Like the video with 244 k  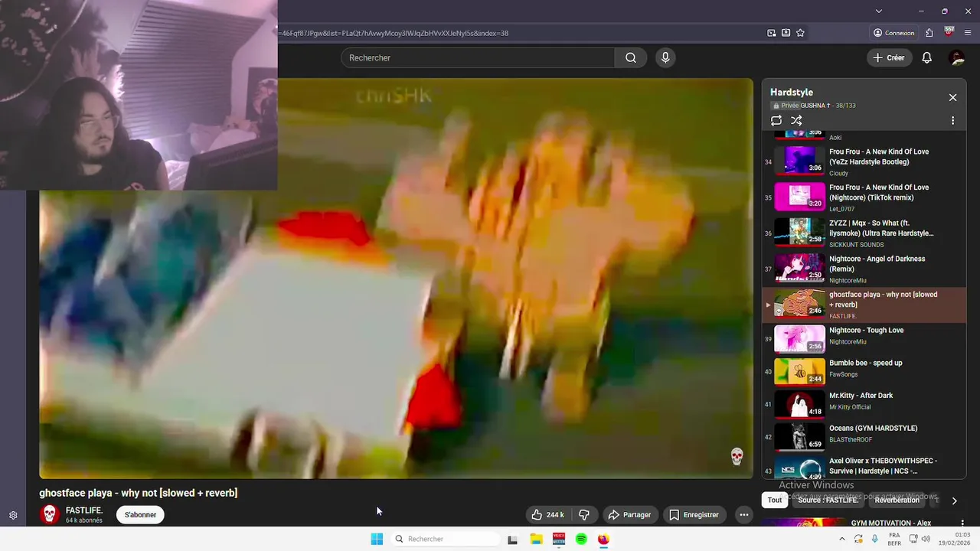548,515
